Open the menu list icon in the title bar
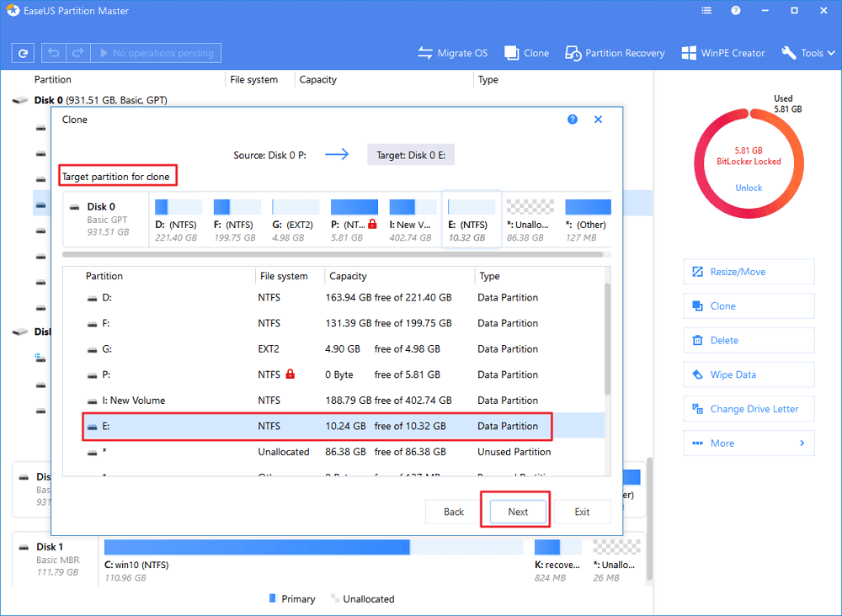Viewport: 842px width, 616px height. [x=706, y=11]
